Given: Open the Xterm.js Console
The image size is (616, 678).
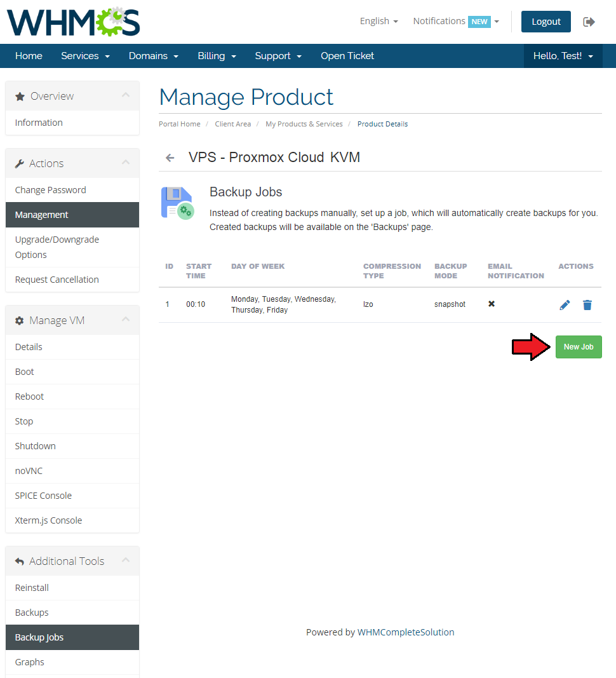Looking at the screenshot, I should tap(72, 520).
